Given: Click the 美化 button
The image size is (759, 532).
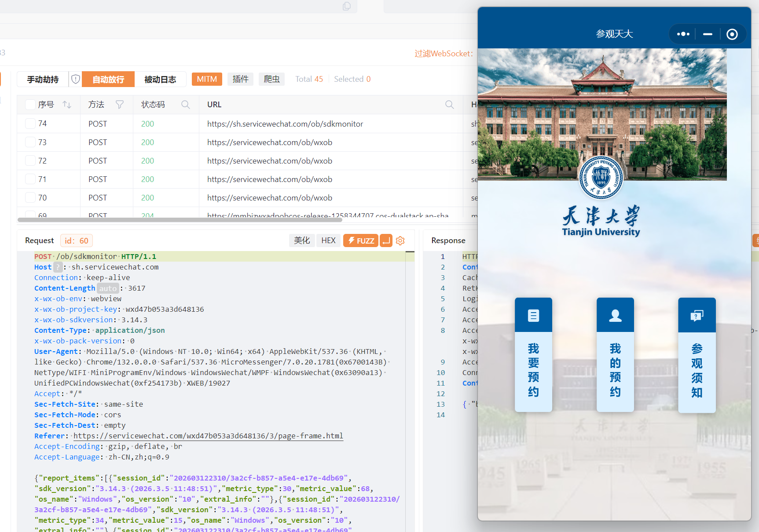Looking at the screenshot, I should coord(302,240).
